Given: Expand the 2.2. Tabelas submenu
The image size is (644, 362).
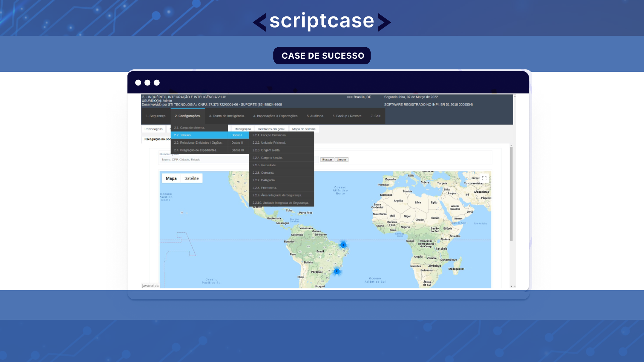Looking at the screenshot, I should pos(199,135).
